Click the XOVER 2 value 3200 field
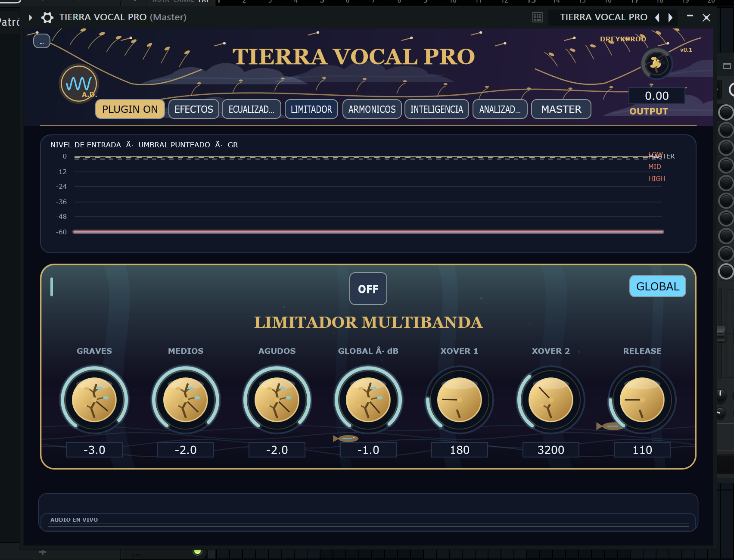Image resolution: width=734 pixels, height=560 pixels. coord(551,450)
